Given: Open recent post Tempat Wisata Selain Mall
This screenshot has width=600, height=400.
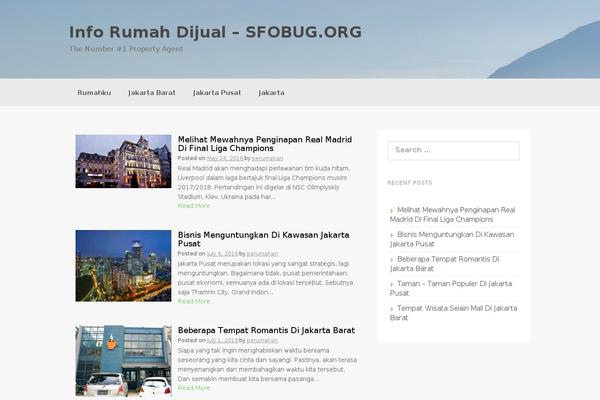Looking at the screenshot, I should pos(453,313).
